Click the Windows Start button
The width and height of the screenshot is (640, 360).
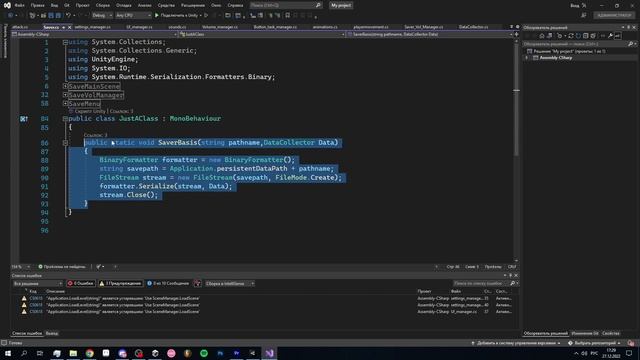point(8,353)
